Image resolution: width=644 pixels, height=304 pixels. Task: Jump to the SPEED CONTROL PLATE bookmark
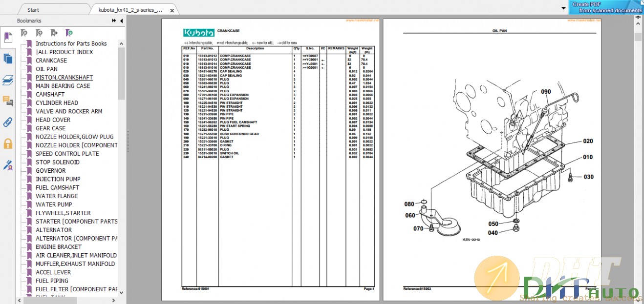(x=67, y=154)
